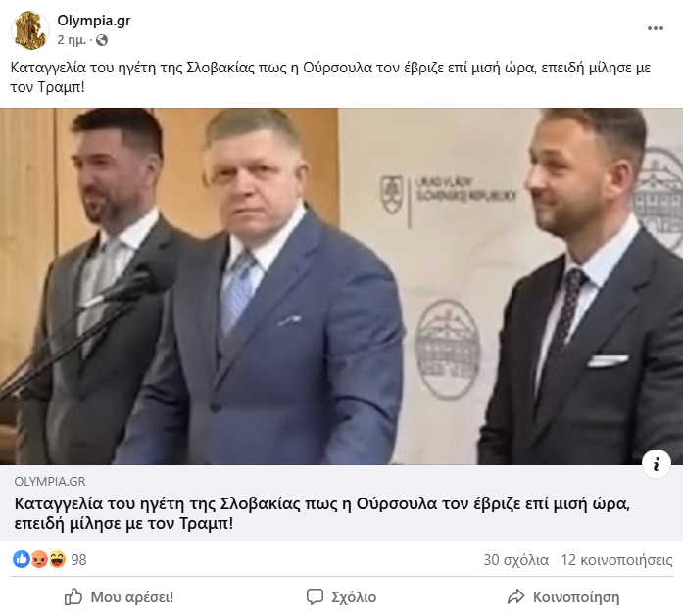The image size is (683, 616).
Task: View the 30 σχόλια comments list
Action: tap(515, 560)
